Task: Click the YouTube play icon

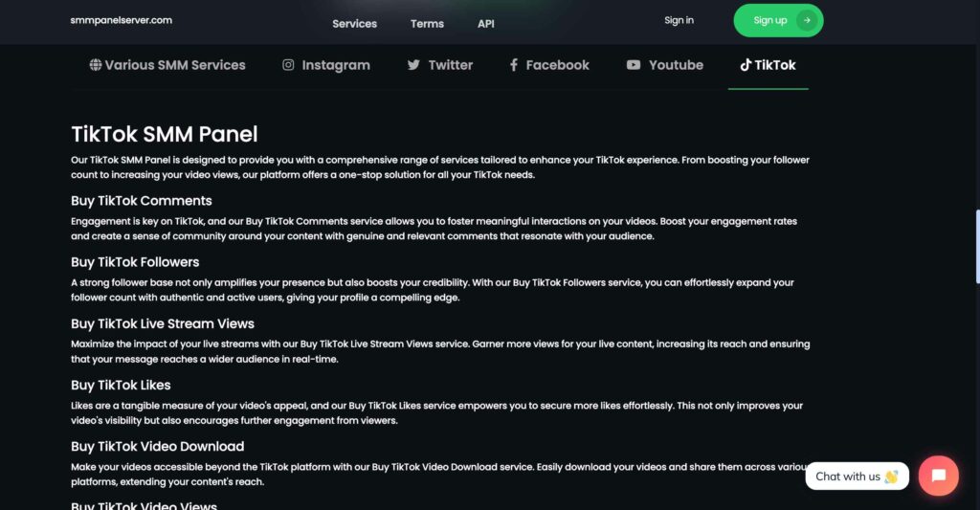Action: point(634,65)
